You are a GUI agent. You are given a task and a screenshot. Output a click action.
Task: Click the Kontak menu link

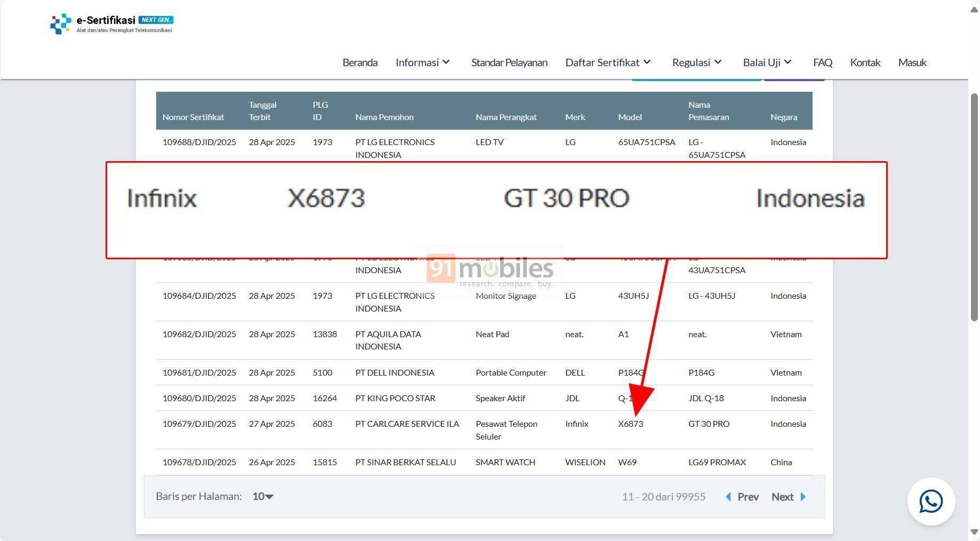865,62
